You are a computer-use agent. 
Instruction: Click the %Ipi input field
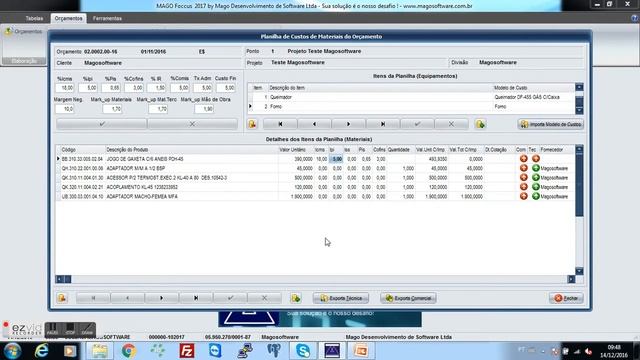point(88,88)
